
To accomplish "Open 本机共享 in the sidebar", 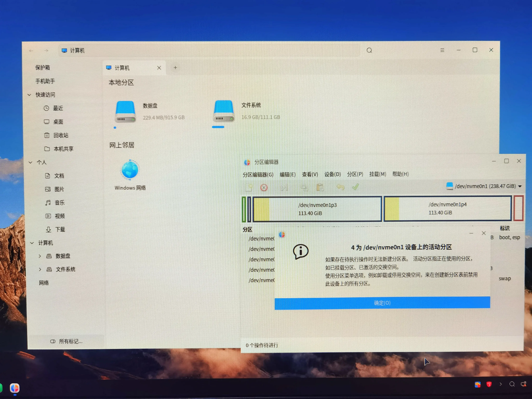I will pyautogui.click(x=59, y=149).
